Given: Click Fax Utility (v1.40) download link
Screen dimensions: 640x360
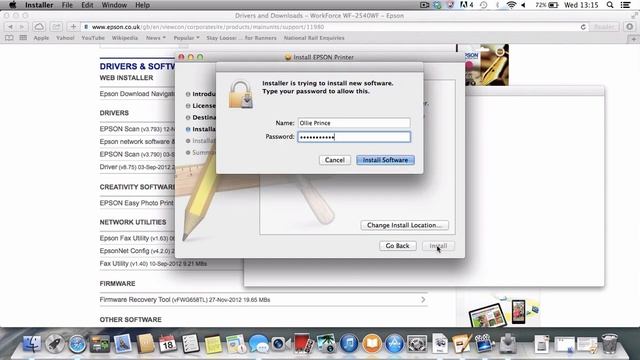Looking at the screenshot, I should pyautogui.click(x=153, y=264).
